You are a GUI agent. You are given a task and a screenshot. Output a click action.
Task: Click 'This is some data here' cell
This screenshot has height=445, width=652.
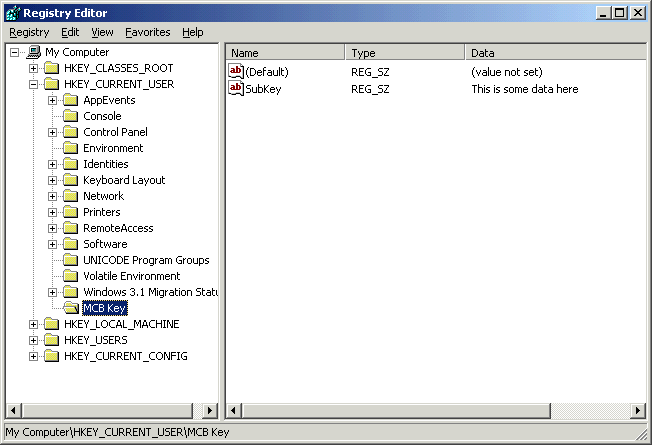(x=525, y=89)
